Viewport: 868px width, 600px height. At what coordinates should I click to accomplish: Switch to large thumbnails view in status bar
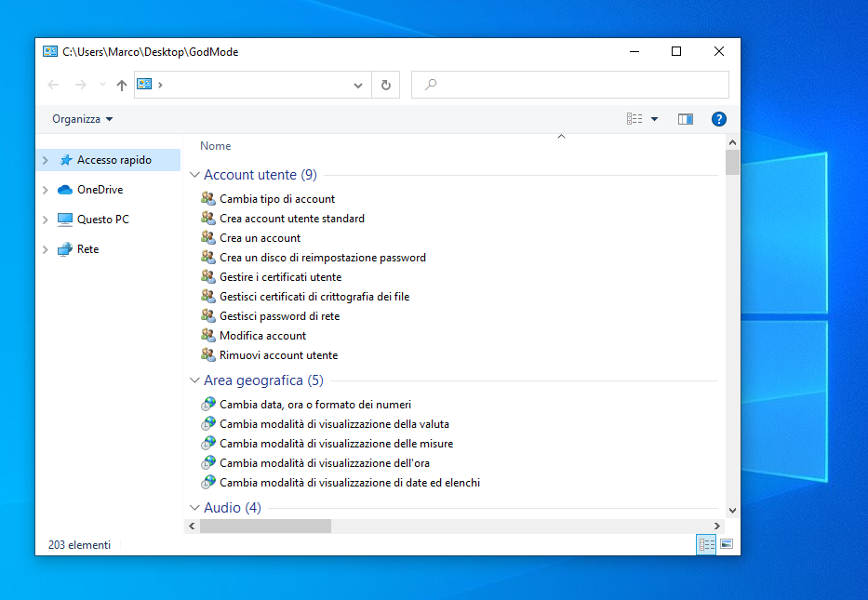(x=727, y=544)
